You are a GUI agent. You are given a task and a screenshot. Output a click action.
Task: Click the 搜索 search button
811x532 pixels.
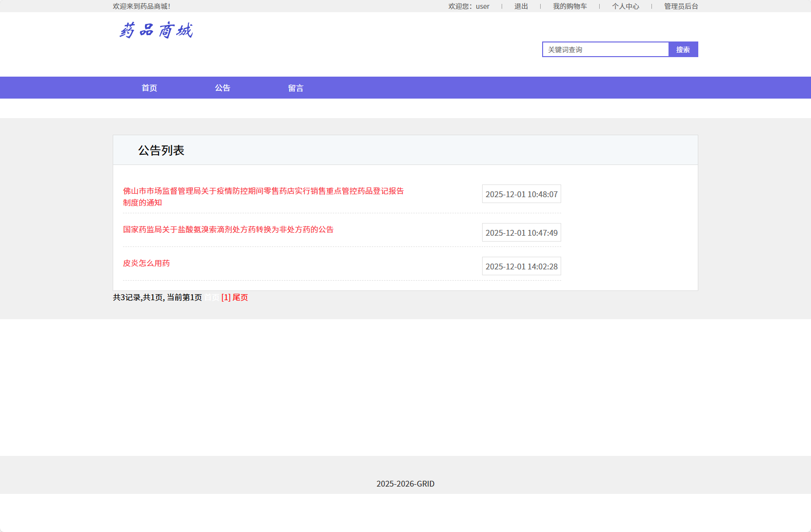pos(683,49)
